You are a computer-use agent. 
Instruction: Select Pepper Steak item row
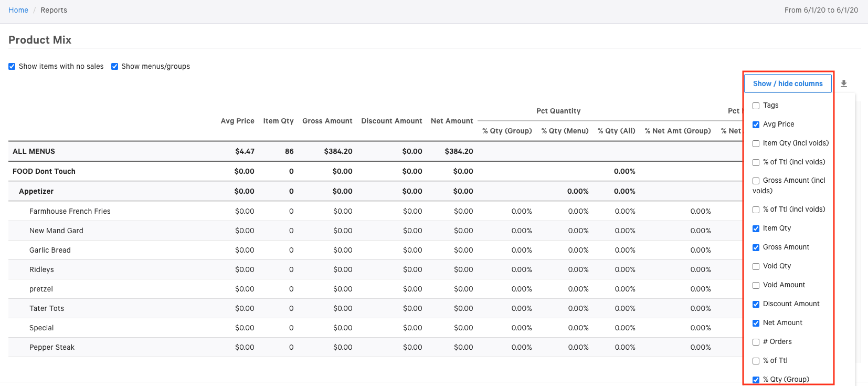375,347
